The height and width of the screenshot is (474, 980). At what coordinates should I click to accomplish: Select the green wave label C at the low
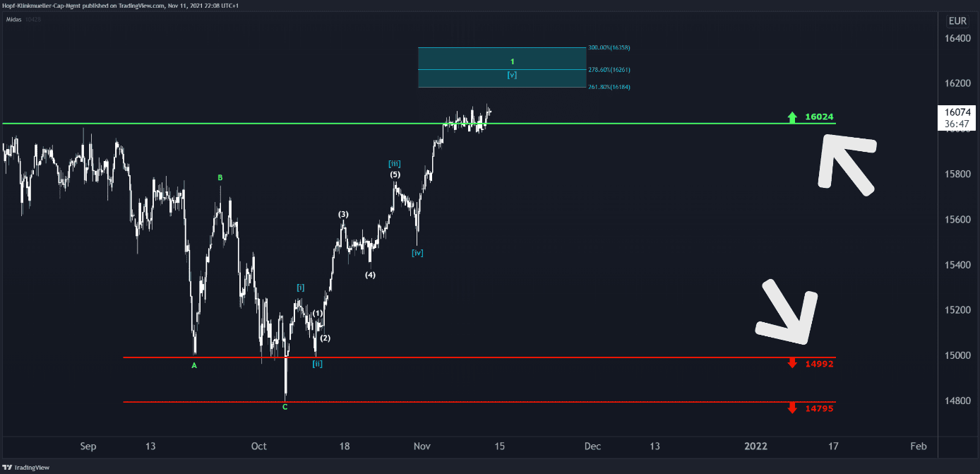pos(285,407)
